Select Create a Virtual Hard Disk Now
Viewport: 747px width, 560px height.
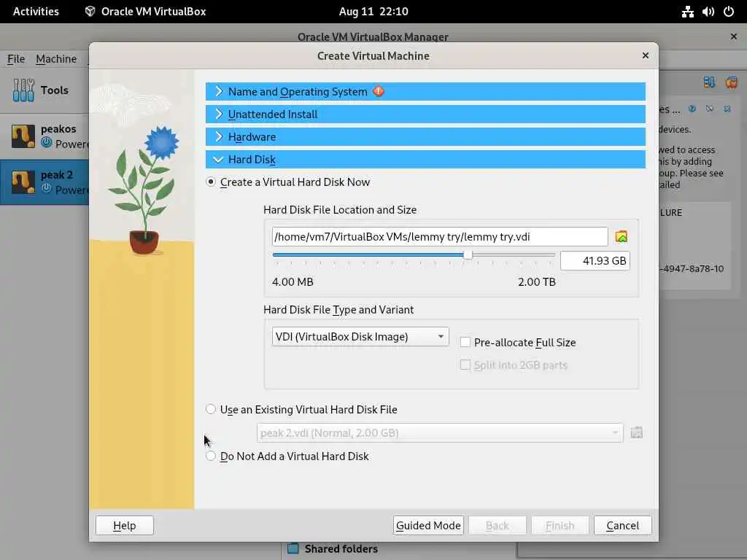pos(211,182)
